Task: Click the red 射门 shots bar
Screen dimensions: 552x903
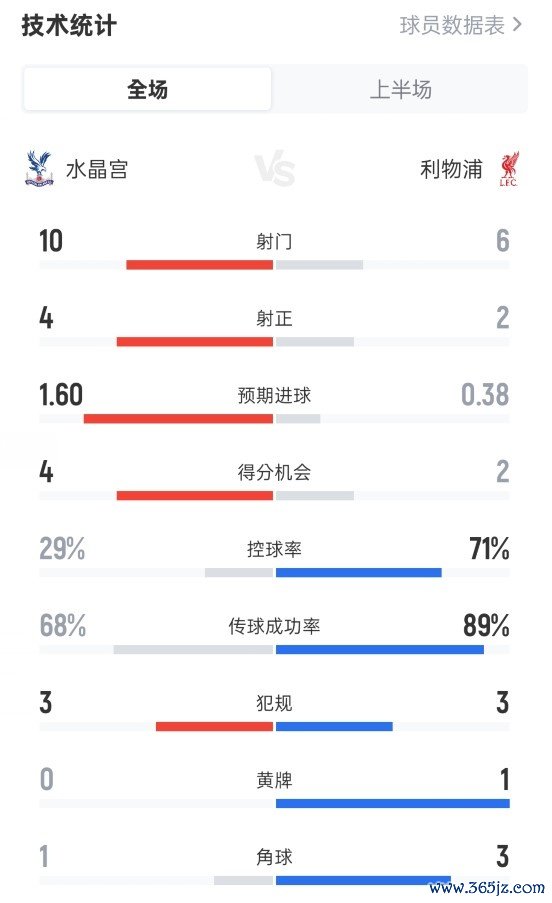Action: point(200,265)
